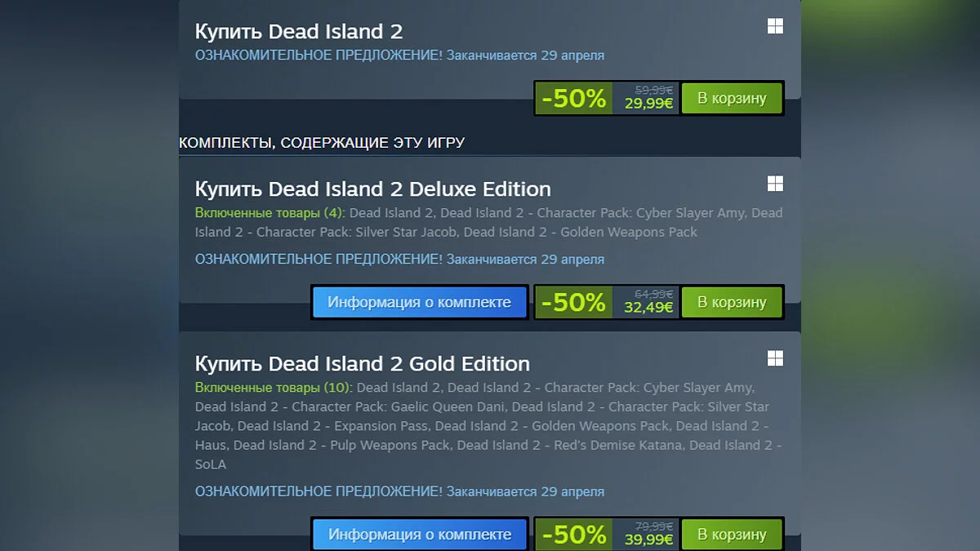Click the Windows platform icon for Dead Island 2 base game
Viewport: 980px width, 551px height.
pos(775,27)
